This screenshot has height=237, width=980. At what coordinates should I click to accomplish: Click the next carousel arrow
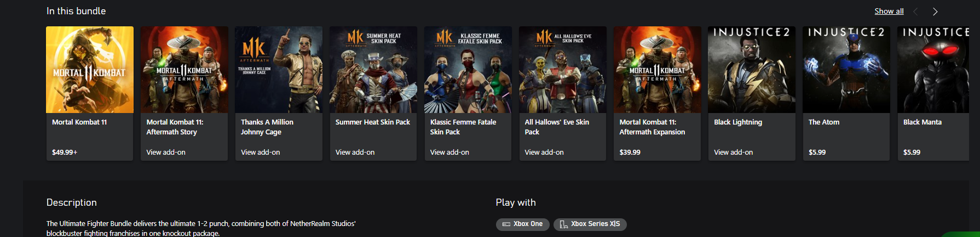click(935, 12)
